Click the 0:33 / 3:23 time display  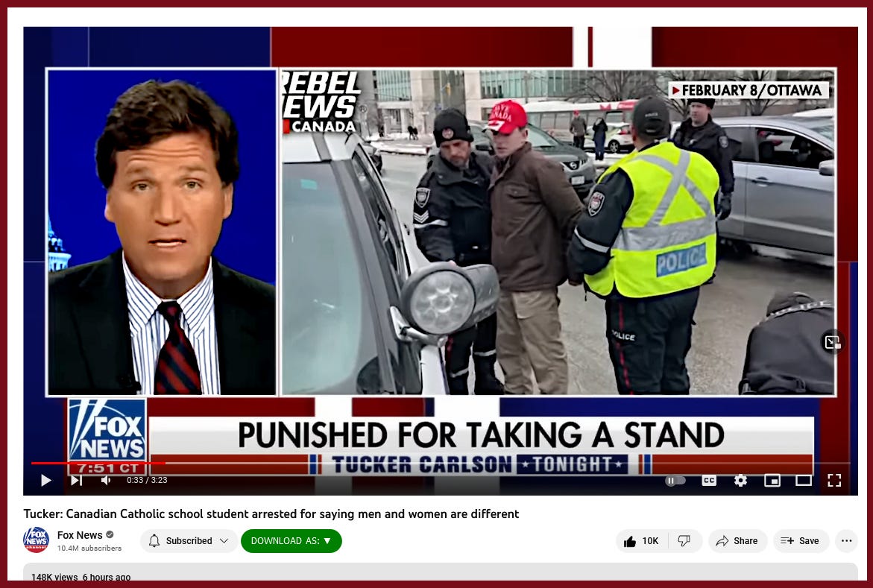click(147, 480)
